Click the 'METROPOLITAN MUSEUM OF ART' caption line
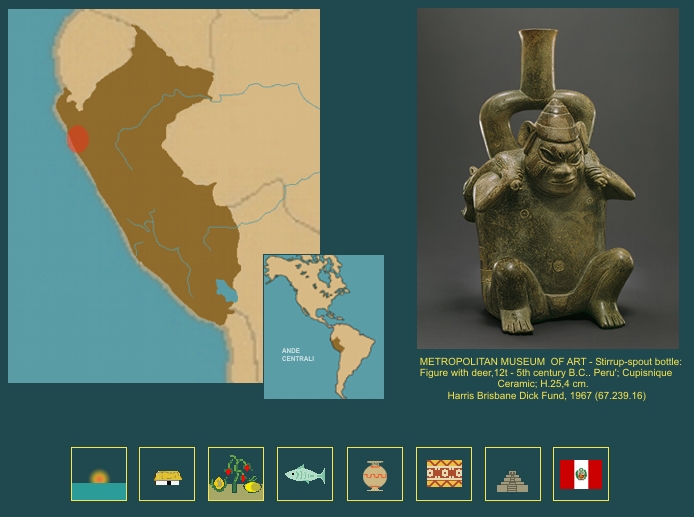This screenshot has height=517, width=694. coord(551,362)
